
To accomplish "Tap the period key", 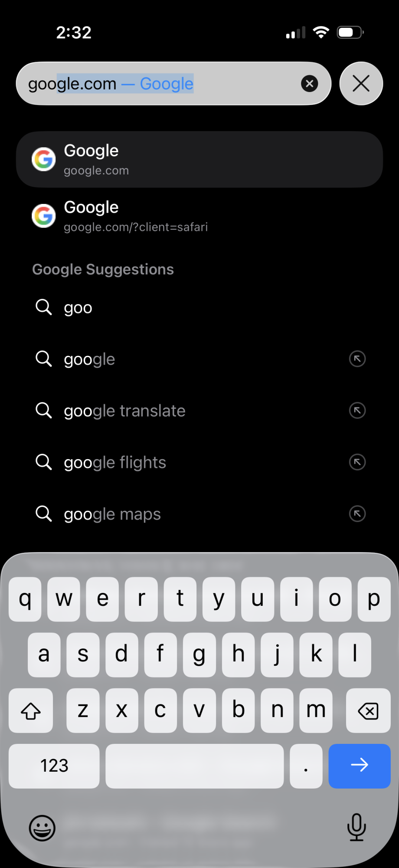I will pos(306,766).
